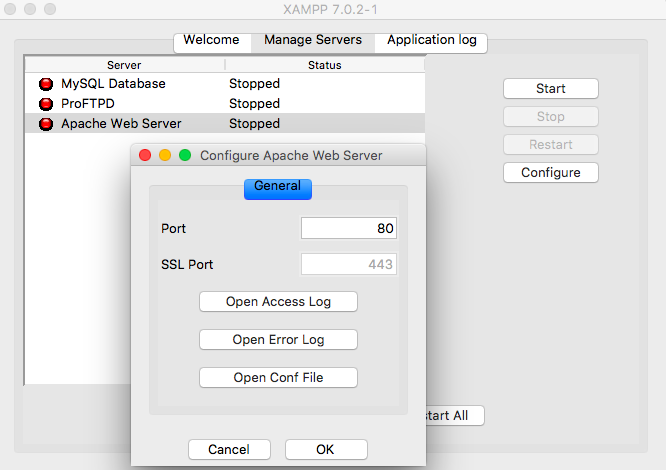Click the red status icon beside Apache Web Server
The width and height of the screenshot is (666, 470).
46,124
